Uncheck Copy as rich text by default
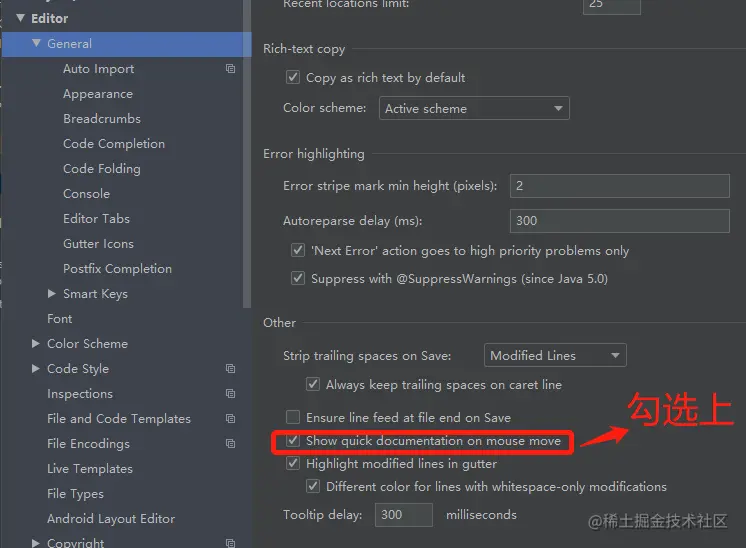The width and height of the screenshot is (746, 548). 293,77
